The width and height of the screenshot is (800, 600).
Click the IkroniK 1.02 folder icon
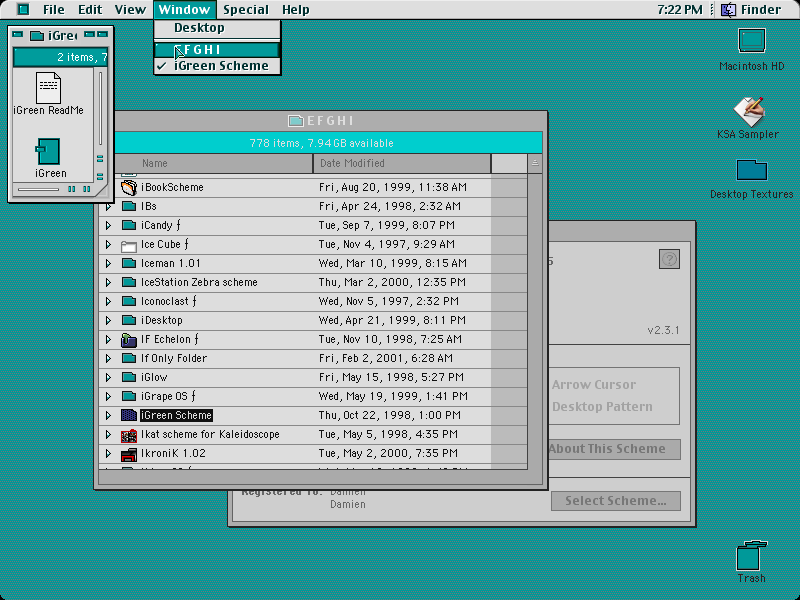(129, 454)
